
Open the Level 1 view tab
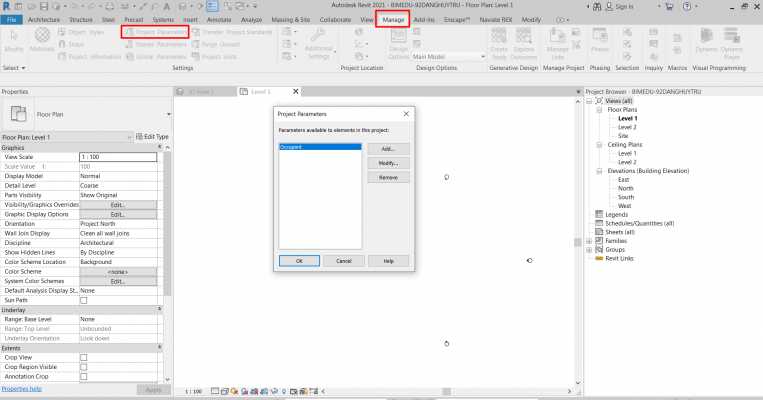[260, 92]
